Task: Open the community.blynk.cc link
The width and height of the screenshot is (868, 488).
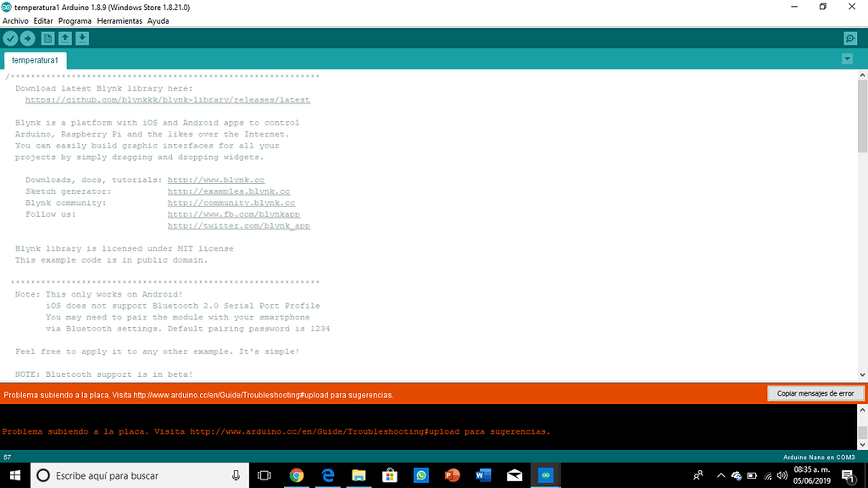Action: (x=231, y=203)
